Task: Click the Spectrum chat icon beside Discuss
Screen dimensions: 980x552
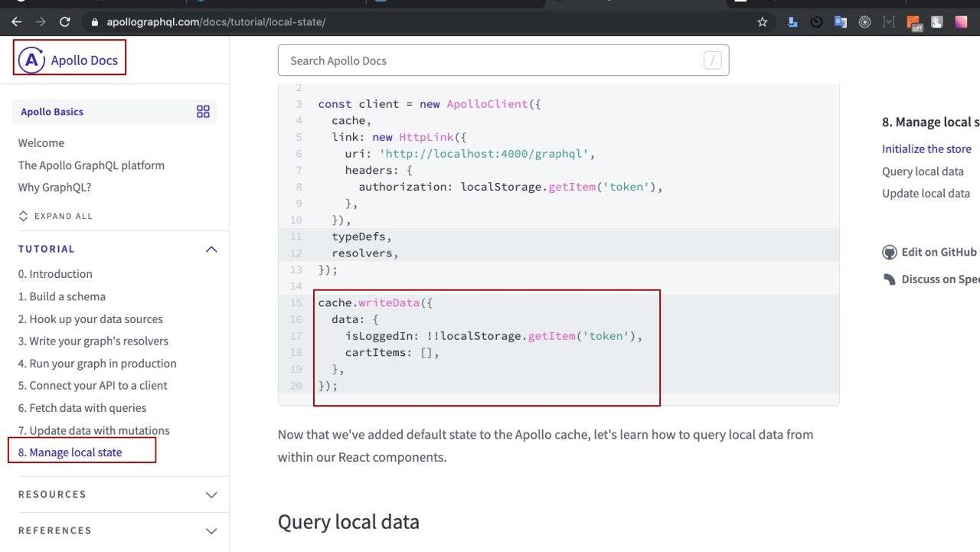Action: (x=889, y=279)
